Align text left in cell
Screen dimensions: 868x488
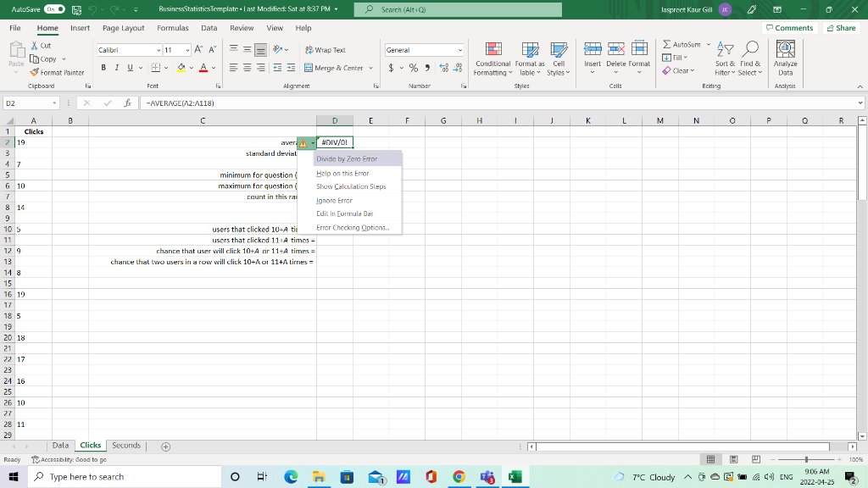[x=234, y=68]
